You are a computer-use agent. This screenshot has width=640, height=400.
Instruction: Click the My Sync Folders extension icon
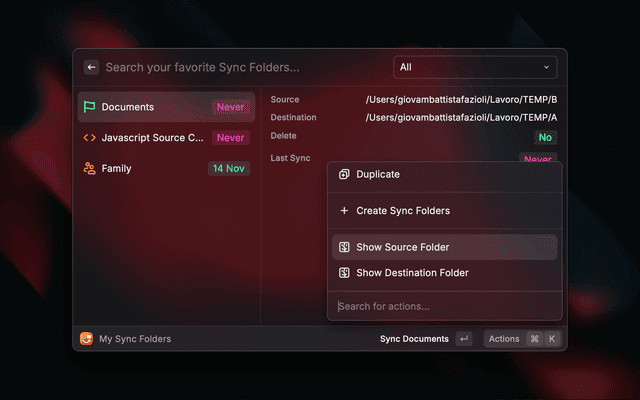[x=86, y=339]
